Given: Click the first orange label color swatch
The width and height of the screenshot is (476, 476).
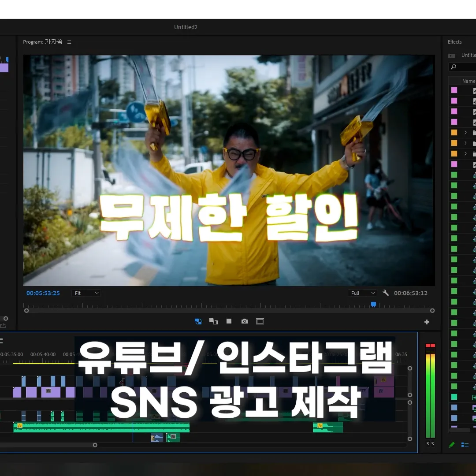Looking at the screenshot, I should (454, 132).
